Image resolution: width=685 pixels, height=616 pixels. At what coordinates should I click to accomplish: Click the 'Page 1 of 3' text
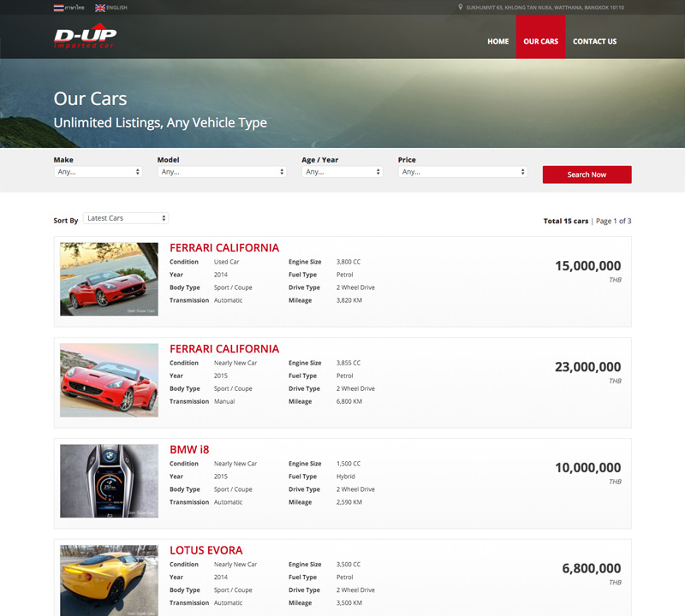point(613,221)
